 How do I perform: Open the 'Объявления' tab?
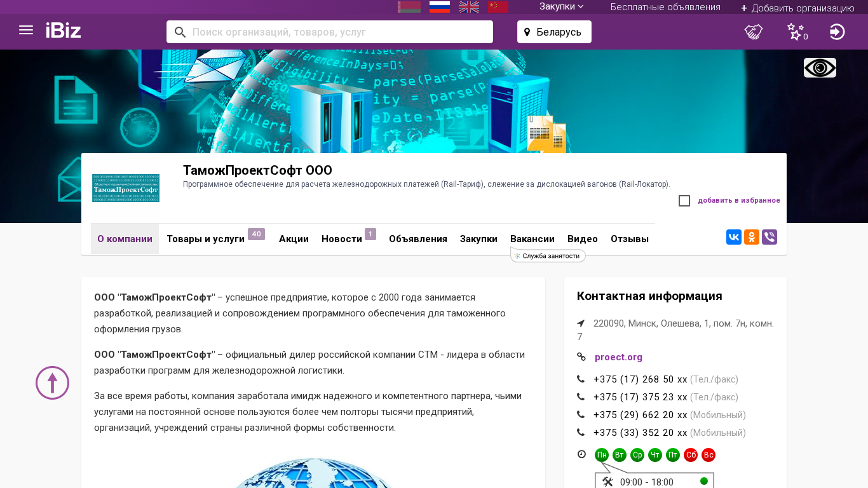(x=418, y=239)
